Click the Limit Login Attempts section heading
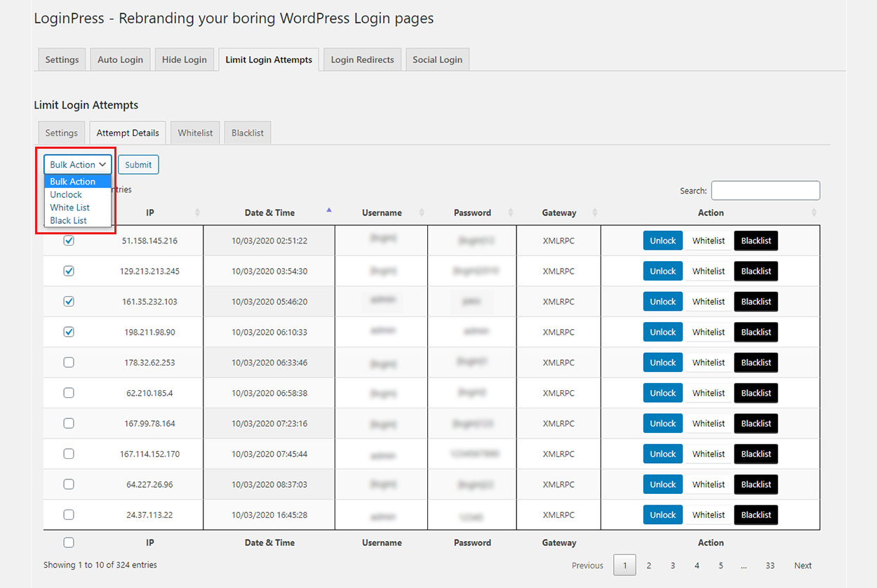 (86, 105)
